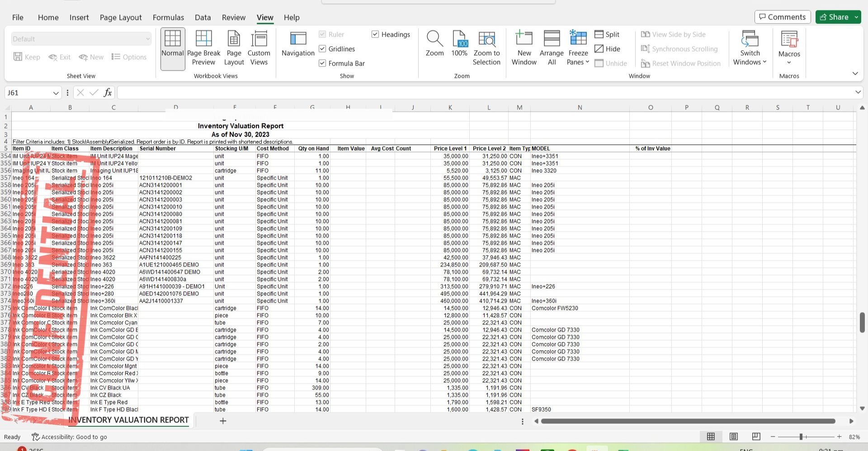Screen dimensions: 868x451
Task: Collapse the ribbon with chevron
Action: click(x=855, y=73)
